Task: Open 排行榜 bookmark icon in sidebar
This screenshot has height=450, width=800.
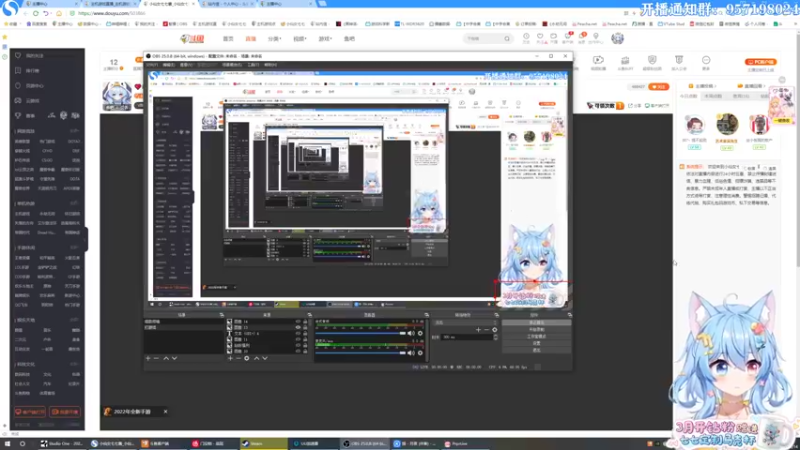Action: pyautogui.click(x=18, y=70)
